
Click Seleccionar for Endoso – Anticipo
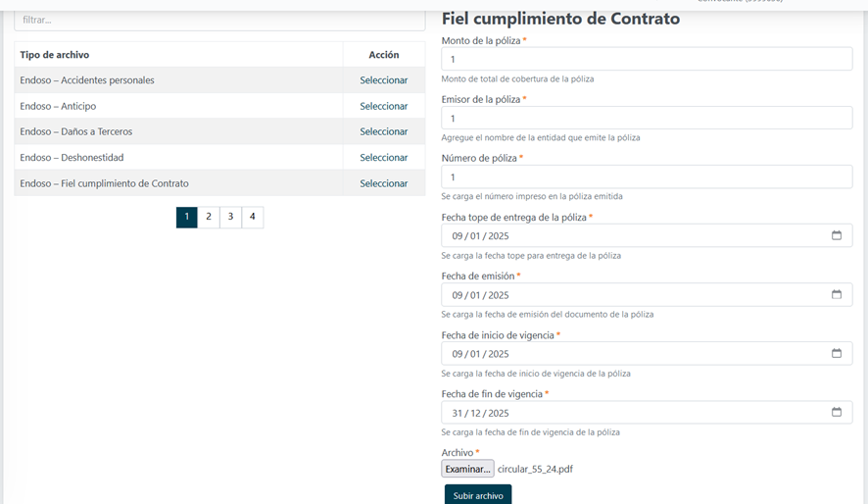click(383, 106)
